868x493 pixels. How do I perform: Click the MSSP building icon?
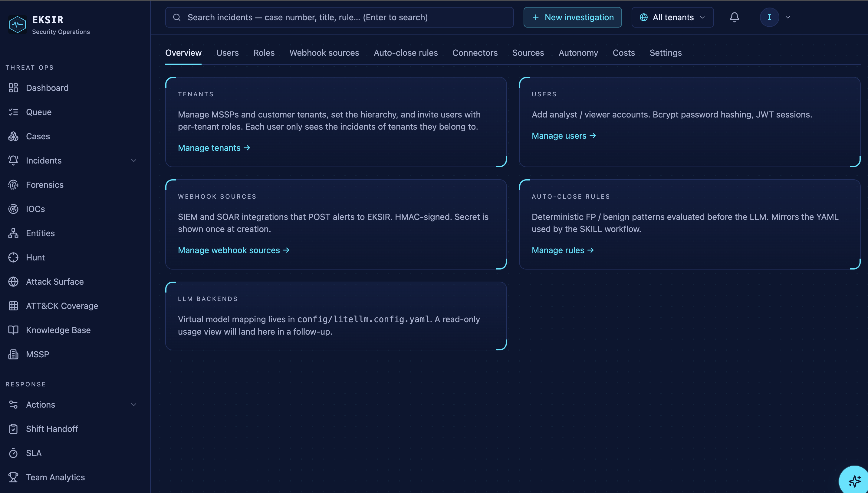click(x=13, y=354)
